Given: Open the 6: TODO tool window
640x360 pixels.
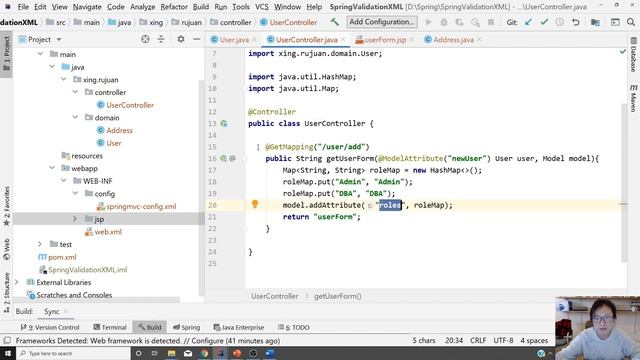Looking at the screenshot, I should click(x=293, y=327).
